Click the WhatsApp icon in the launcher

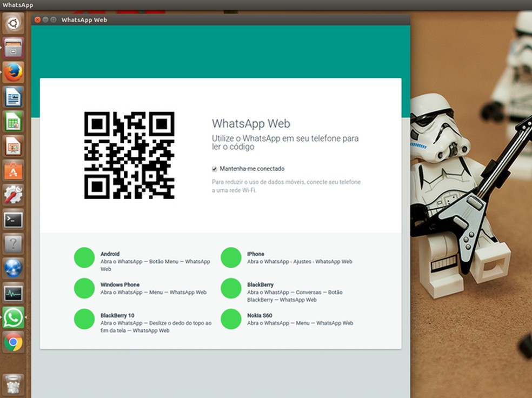click(x=13, y=317)
